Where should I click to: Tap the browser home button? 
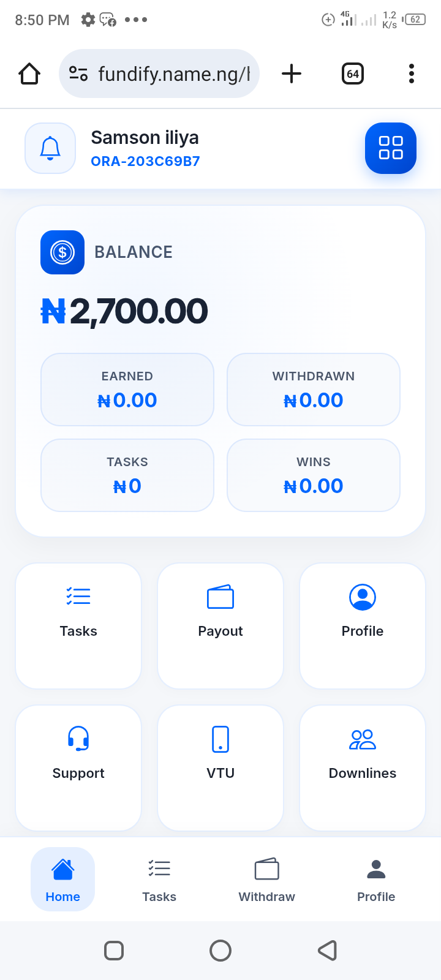[x=29, y=74]
